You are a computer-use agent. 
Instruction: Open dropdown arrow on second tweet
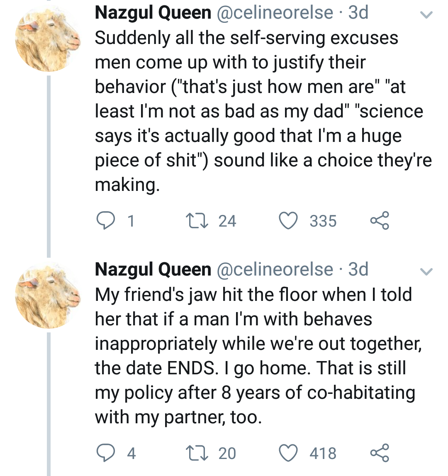coord(426,272)
